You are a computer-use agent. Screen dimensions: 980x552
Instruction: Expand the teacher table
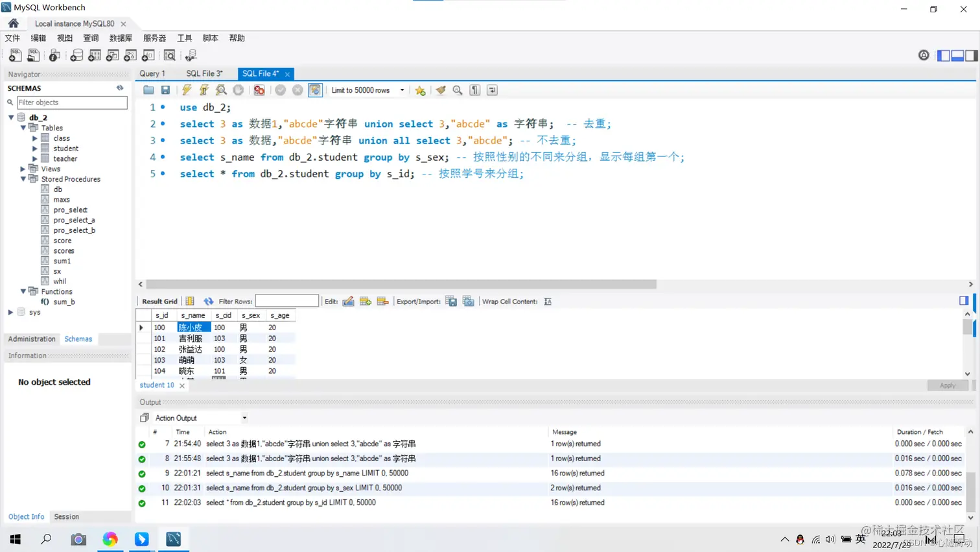tap(35, 158)
